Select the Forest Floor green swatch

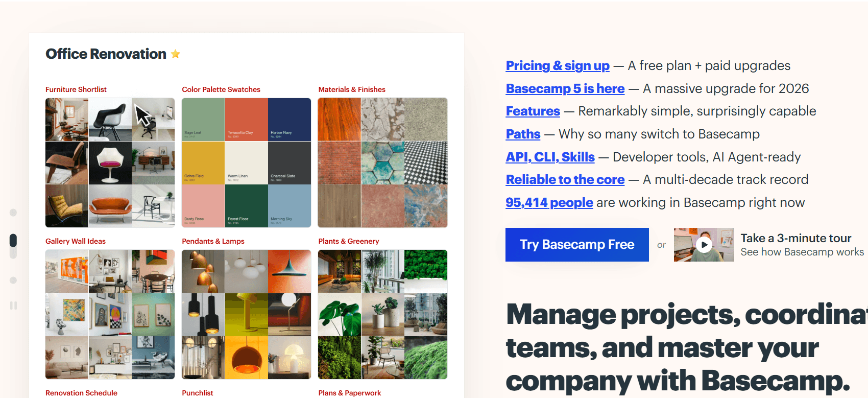246,206
